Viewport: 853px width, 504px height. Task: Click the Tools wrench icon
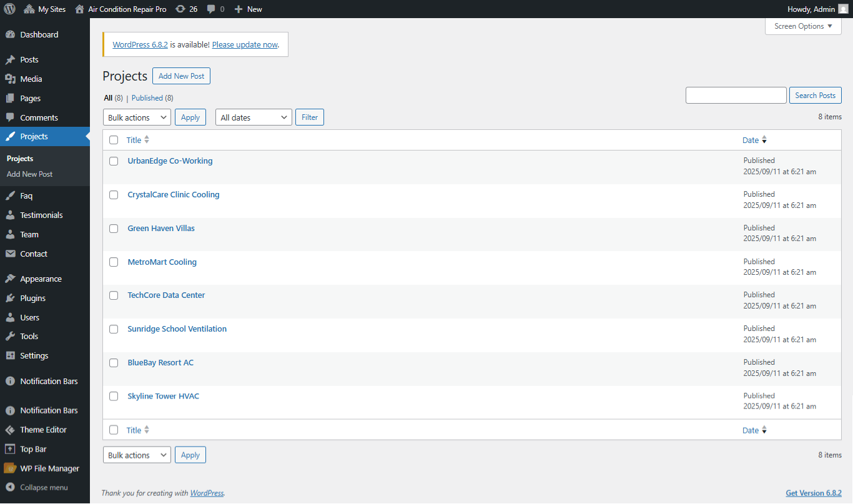click(x=10, y=336)
